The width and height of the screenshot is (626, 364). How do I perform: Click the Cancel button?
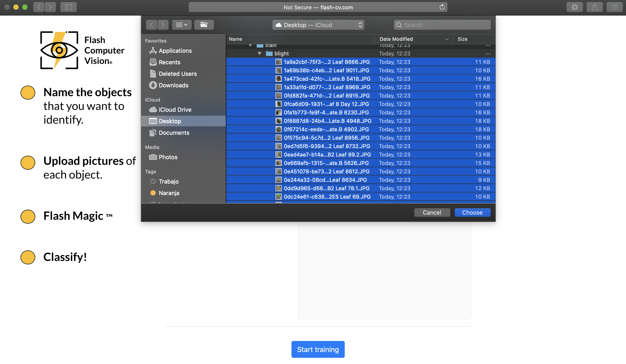[x=432, y=213]
